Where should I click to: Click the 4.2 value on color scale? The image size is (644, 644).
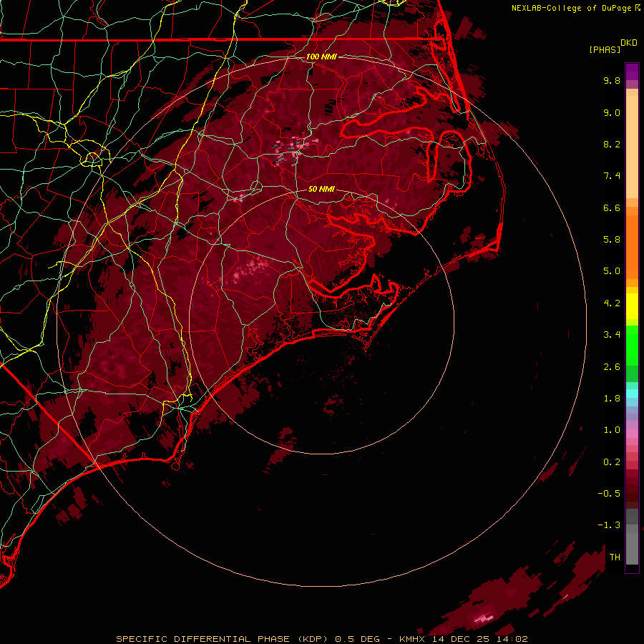pos(612,303)
